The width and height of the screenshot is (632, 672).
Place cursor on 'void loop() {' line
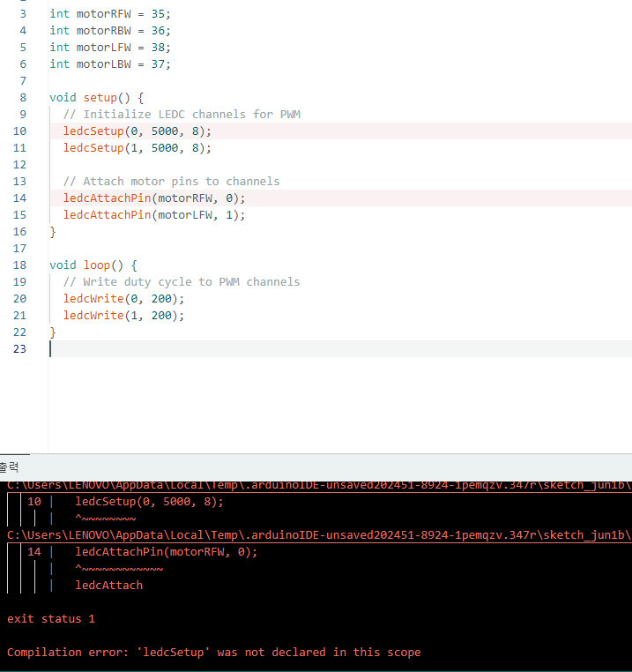tap(93, 265)
